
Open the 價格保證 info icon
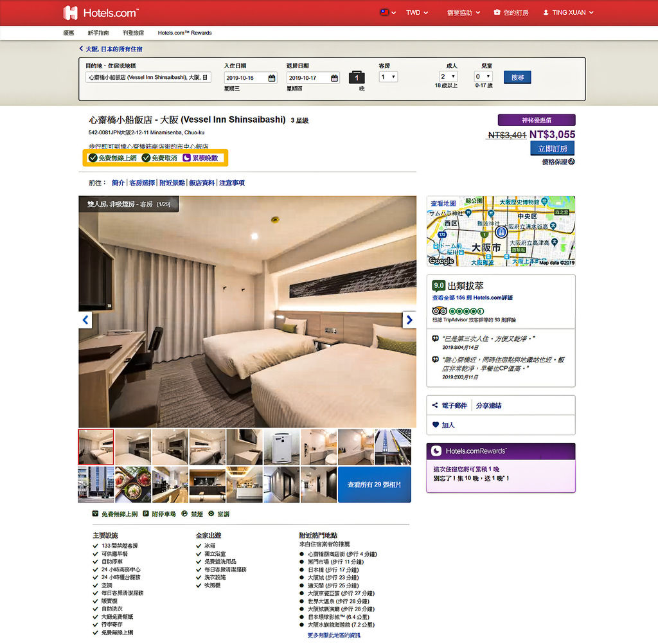point(571,161)
